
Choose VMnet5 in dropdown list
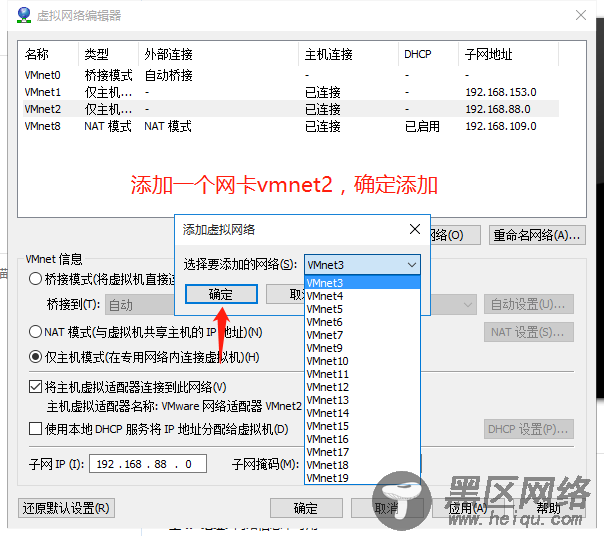(x=362, y=309)
